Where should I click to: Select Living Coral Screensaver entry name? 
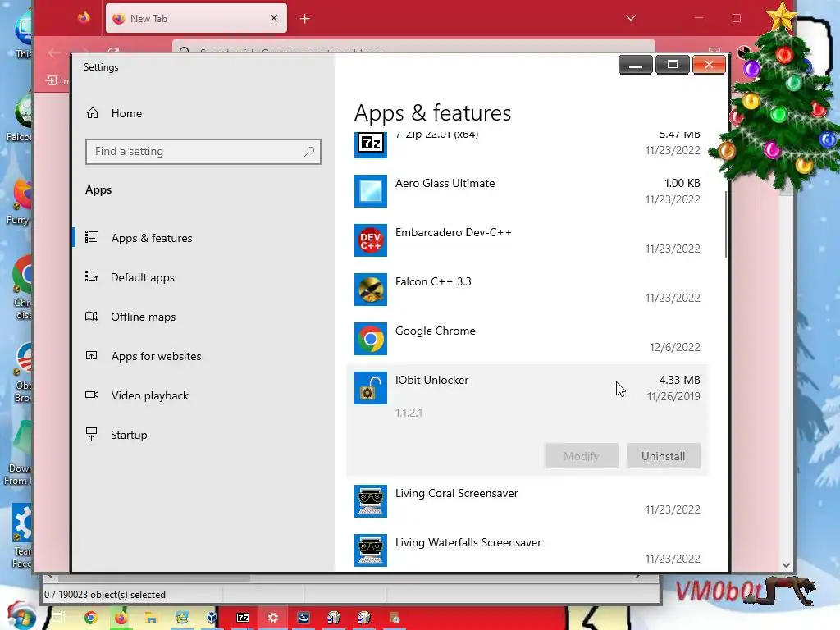[456, 493]
